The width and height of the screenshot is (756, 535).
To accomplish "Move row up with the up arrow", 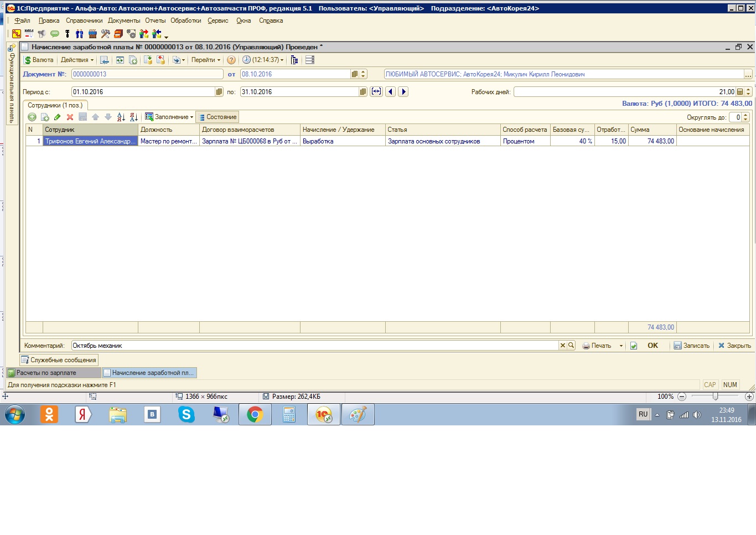I will click(95, 117).
